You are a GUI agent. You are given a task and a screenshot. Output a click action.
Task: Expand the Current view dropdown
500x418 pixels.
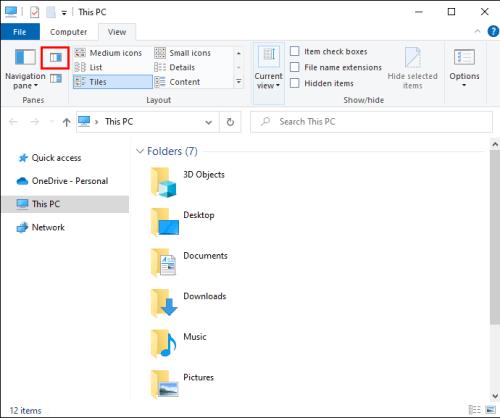[269, 69]
